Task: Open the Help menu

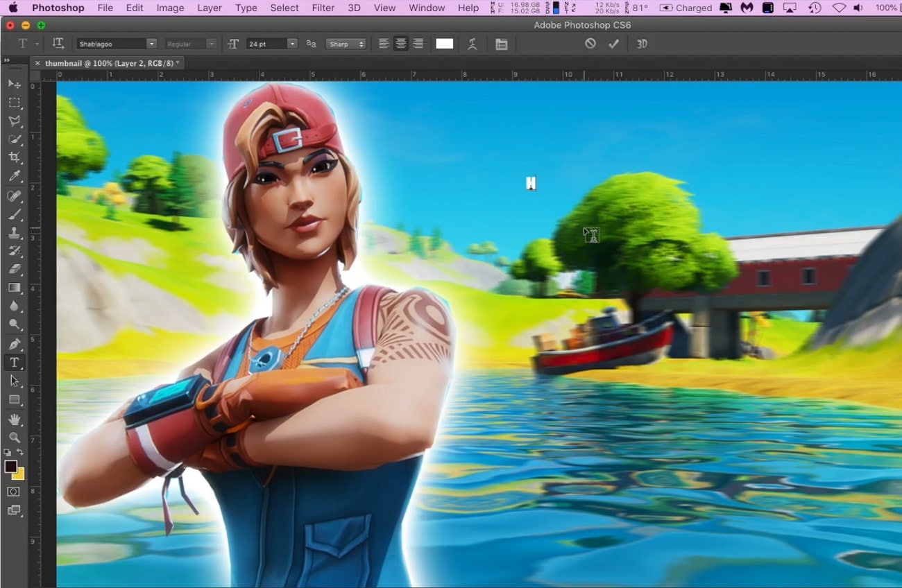Action: [468, 8]
